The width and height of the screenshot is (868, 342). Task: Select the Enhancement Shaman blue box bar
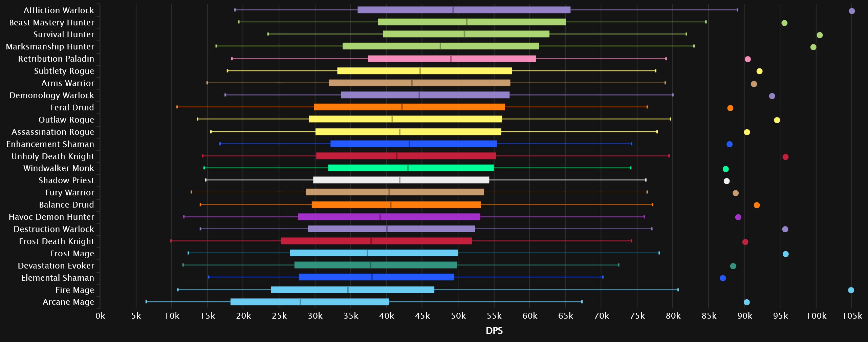point(413,144)
